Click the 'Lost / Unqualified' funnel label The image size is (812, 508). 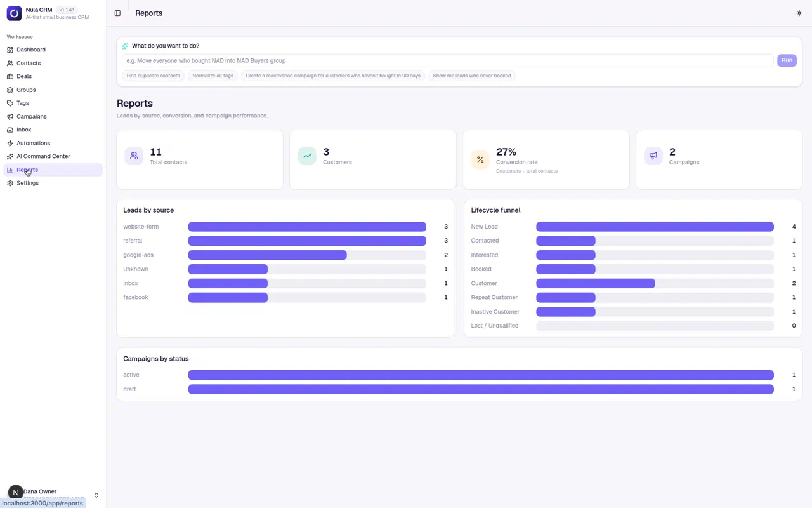[495, 326]
